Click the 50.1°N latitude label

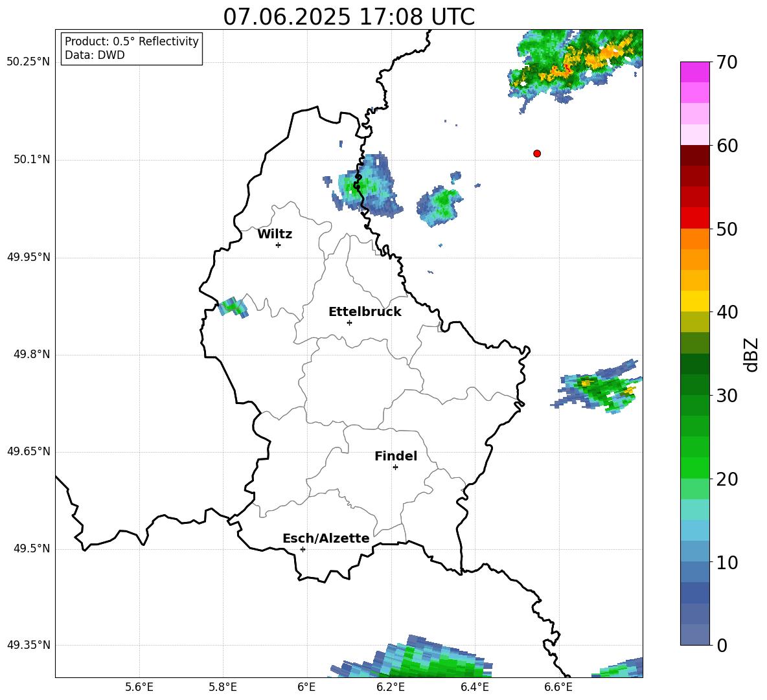[32, 159]
